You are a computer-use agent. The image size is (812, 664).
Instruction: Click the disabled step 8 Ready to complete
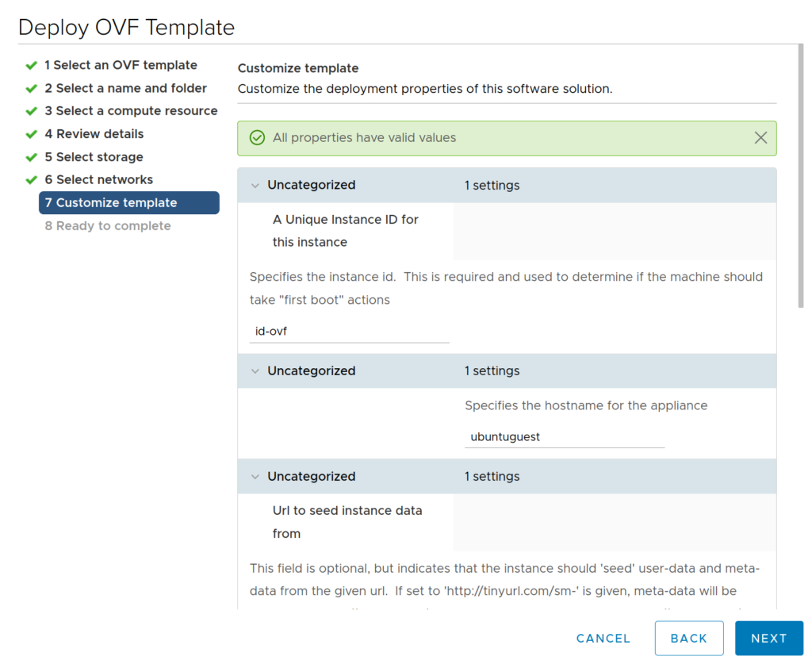108,226
